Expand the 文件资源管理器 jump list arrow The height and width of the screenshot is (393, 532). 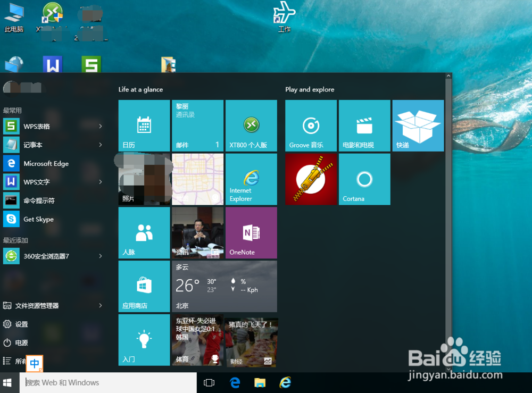101,305
